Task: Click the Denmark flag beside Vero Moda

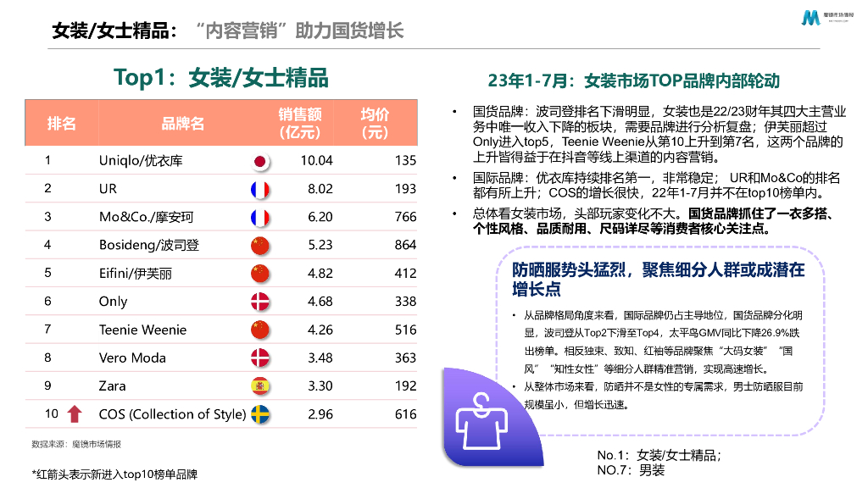Action: point(259,358)
